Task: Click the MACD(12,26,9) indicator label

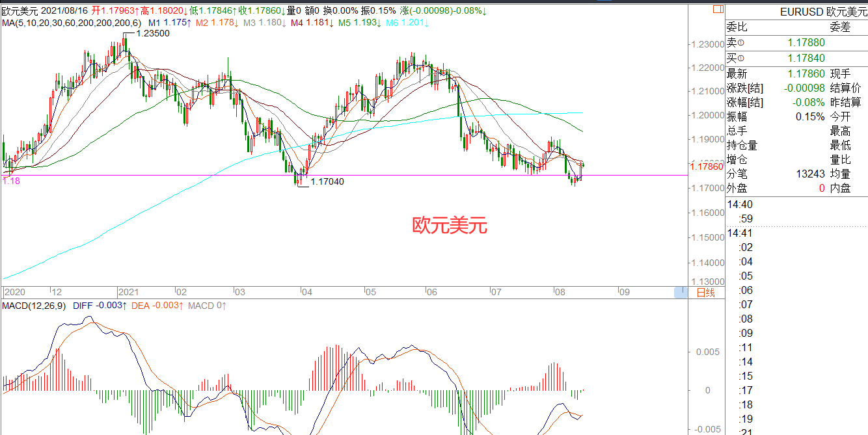Action: (x=33, y=305)
